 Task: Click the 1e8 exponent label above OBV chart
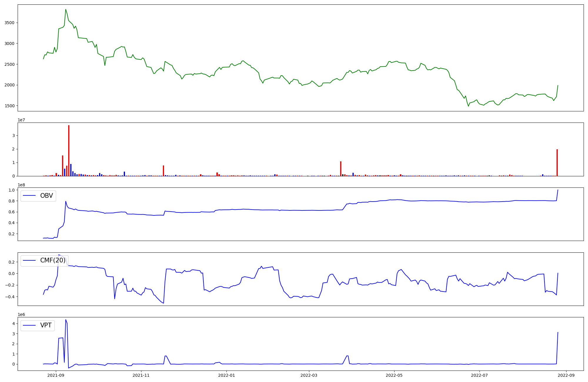click(x=22, y=185)
